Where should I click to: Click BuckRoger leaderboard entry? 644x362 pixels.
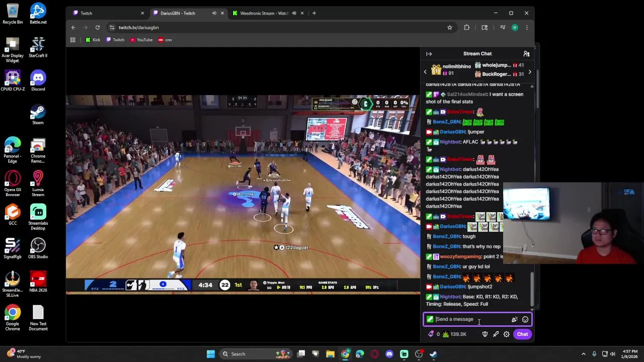[500, 74]
